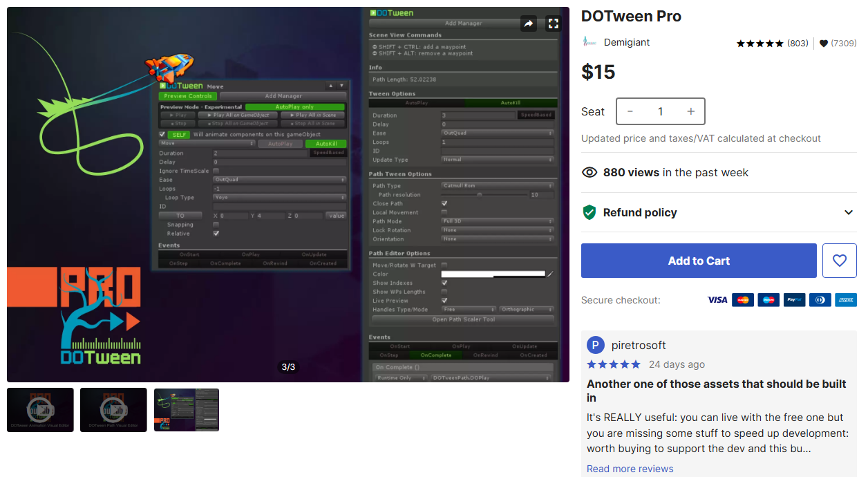
Task: Add to wishlist with the heart outline button
Action: [x=840, y=261]
